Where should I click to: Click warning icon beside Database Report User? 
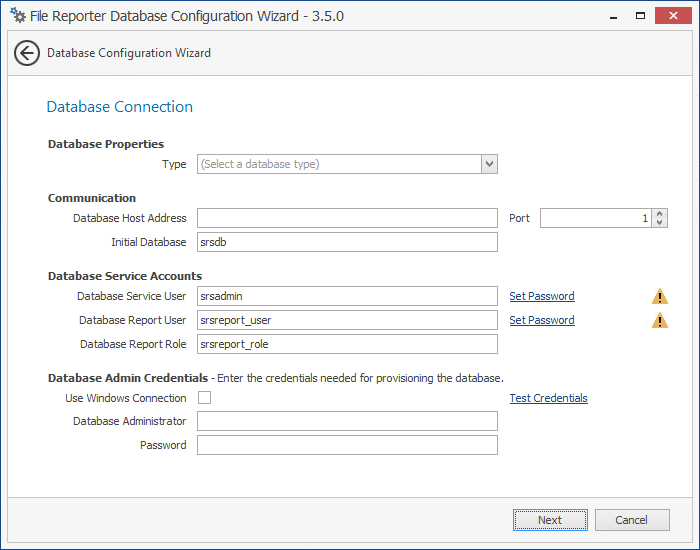(660, 320)
